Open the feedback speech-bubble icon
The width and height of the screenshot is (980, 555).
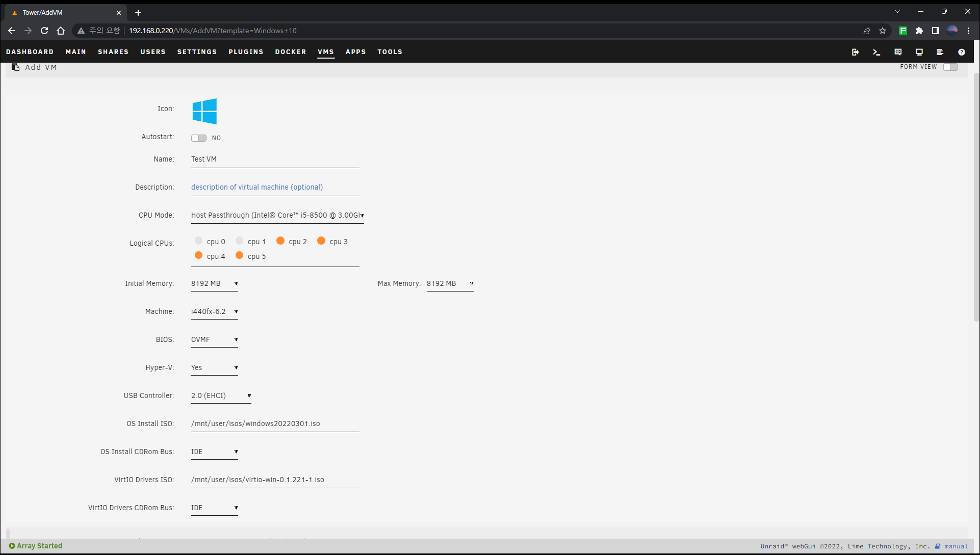pyautogui.click(x=898, y=52)
